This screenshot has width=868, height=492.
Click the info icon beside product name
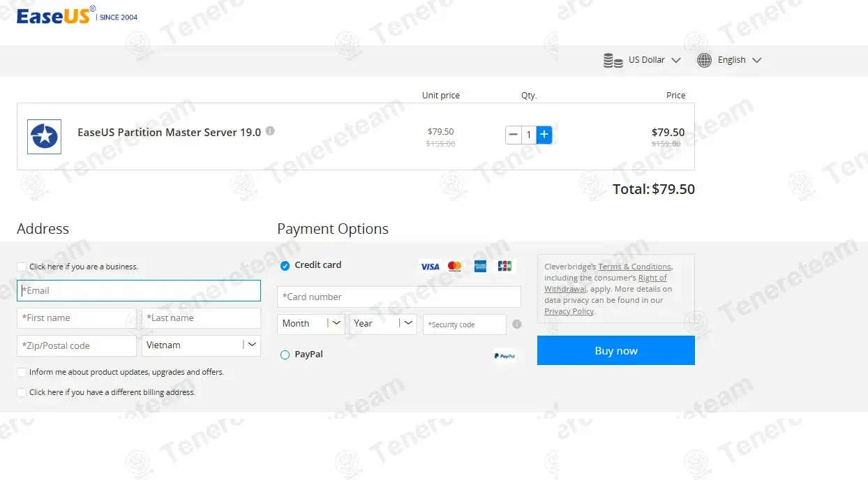[270, 131]
